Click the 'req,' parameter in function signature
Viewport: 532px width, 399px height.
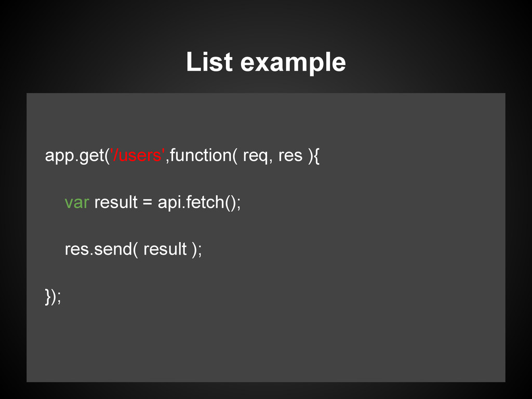click(x=258, y=156)
